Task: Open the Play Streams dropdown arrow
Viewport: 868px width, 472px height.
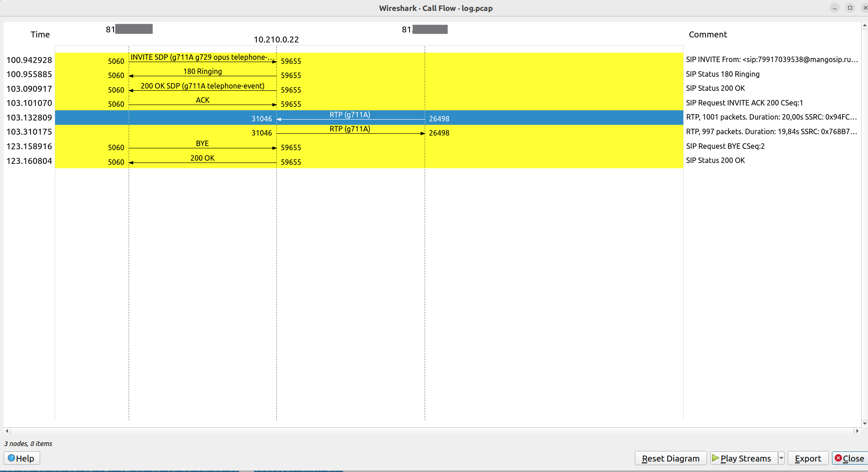Action: click(x=781, y=458)
